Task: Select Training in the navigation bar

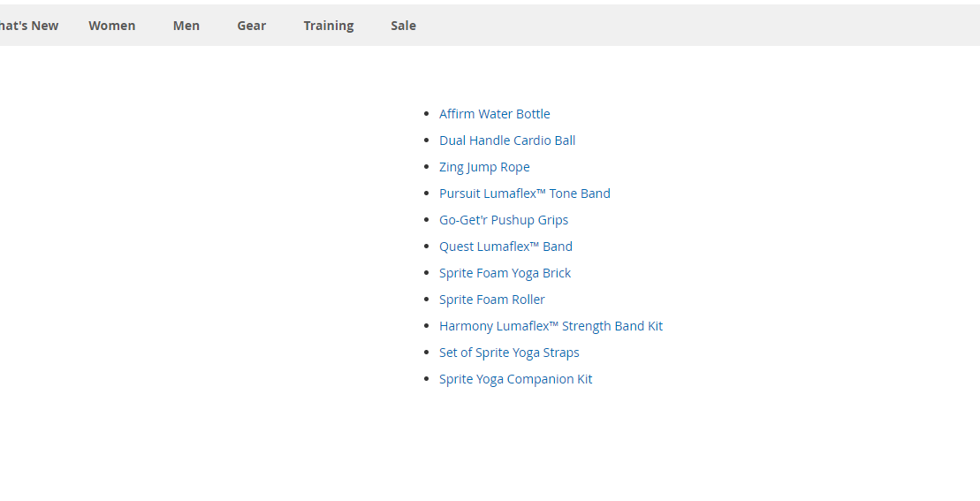Action: coord(328,26)
